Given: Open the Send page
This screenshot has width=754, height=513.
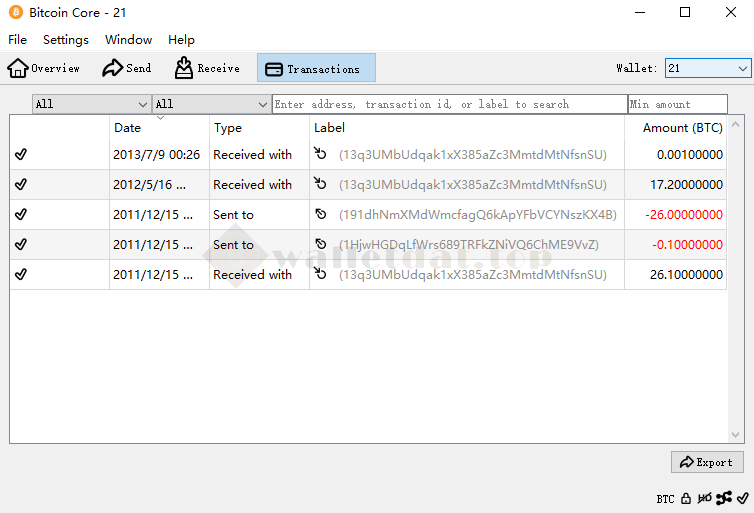Looking at the screenshot, I should coord(127,68).
